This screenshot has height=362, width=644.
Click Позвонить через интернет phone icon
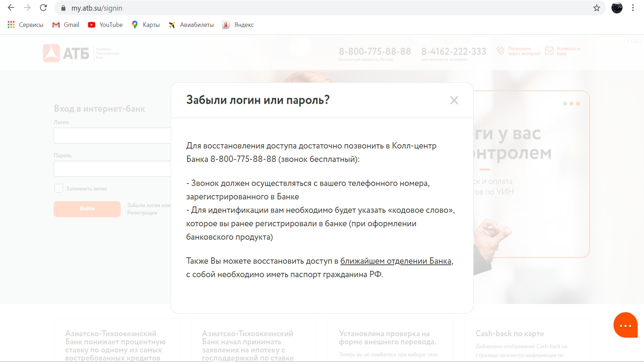pos(500,51)
